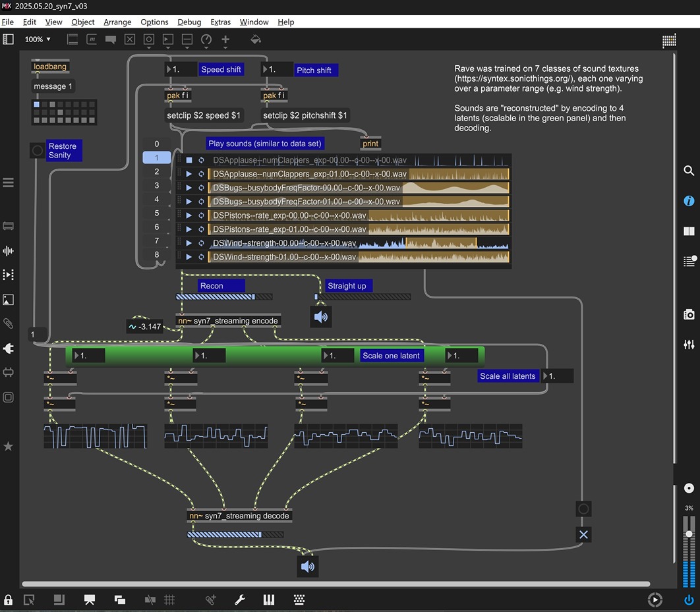This screenshot has height=612, width=700.
Task: Open the inspector info icon
Action: tap(689, 201)
